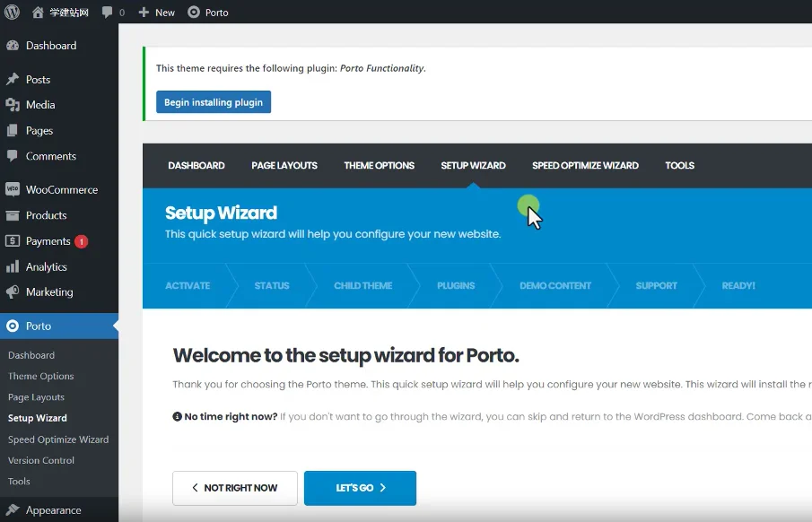This screenshot has width=812, height=522.
Task: Select Setup Wizard in Porto submenu
Action: (38, 418)
